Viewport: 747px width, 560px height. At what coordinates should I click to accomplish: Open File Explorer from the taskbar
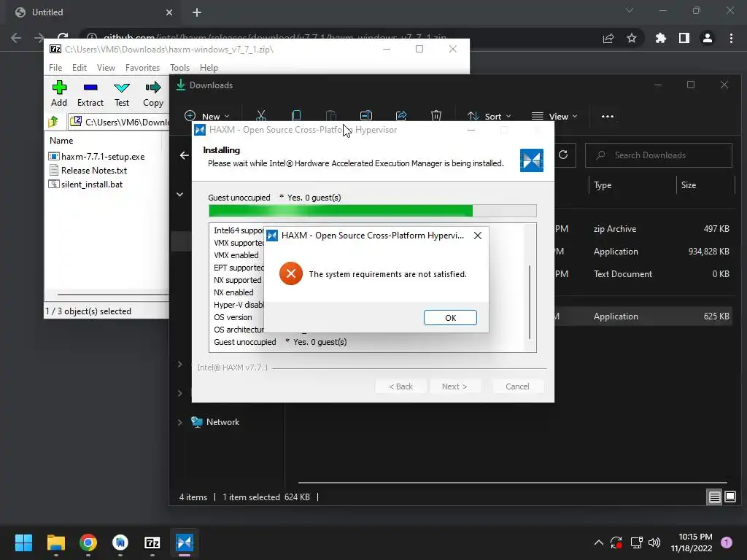coord(55,542)
